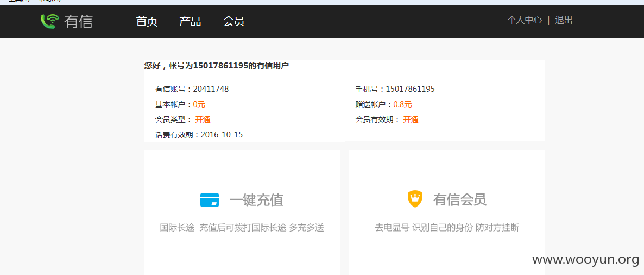Click the 退出 logout link

point(564,20)
